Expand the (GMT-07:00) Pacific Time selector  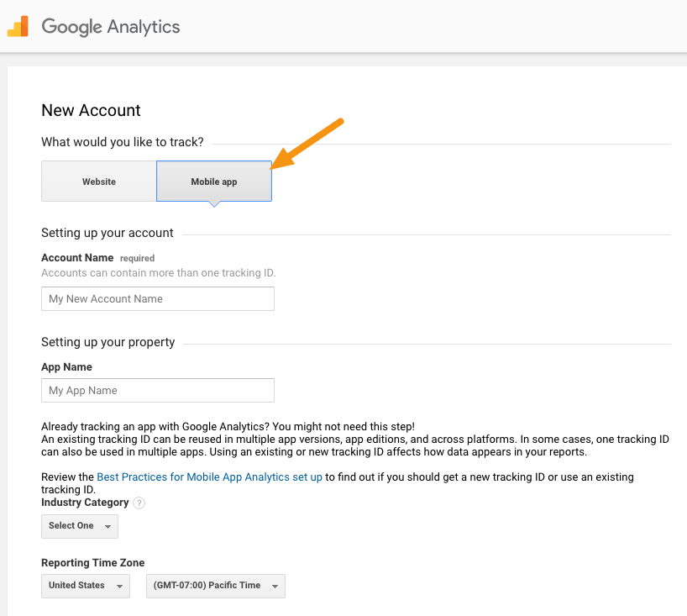point(215,586)
